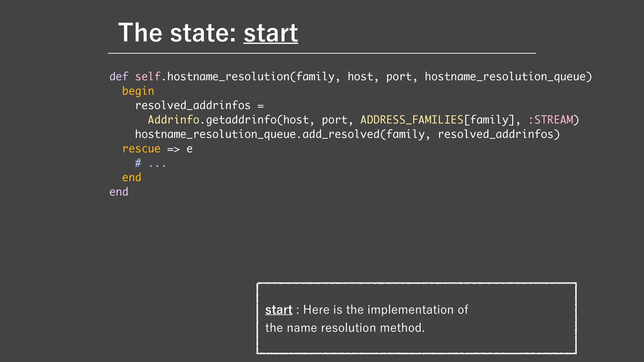Click the "rescue" keyword
Viewport: 644px width, 362px height.
click(x=141, y=149)
